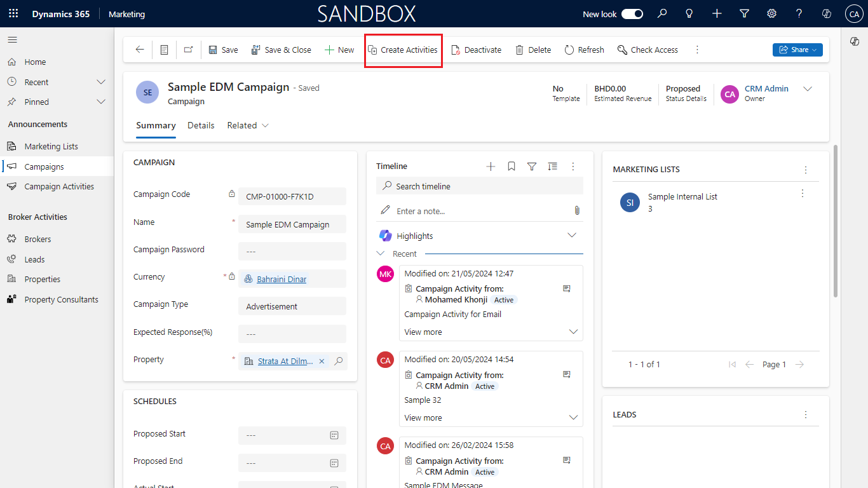The width and height of the screenshot is (868, 488).
Task: Click the search magnifier in top bar
Action: coord(662,14)
